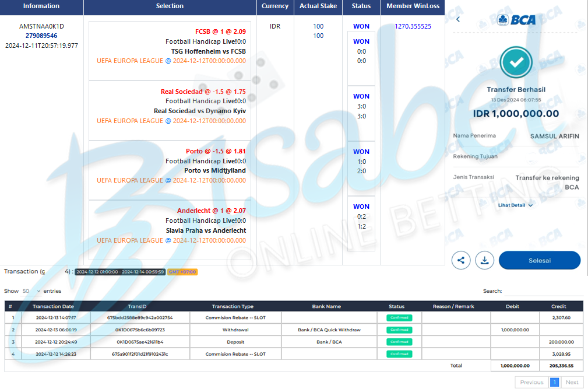Screen dimensions: 588x392
Task: Click the back chevron in BCA panel
Action: tap(458, 19)
